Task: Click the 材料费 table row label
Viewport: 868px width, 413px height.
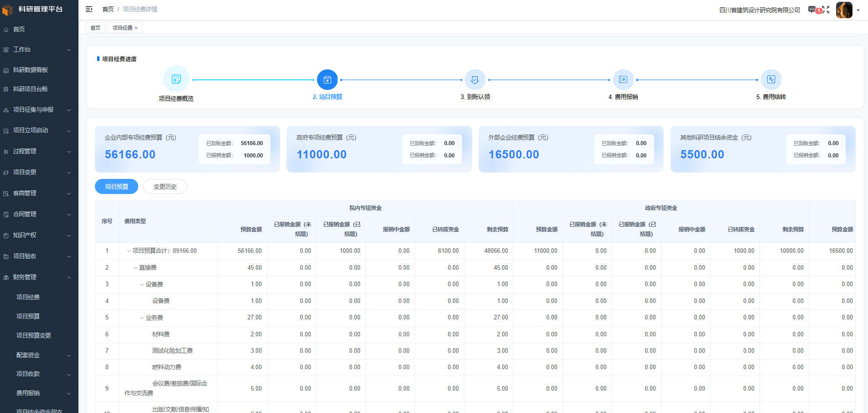Action: pos(161,335)
